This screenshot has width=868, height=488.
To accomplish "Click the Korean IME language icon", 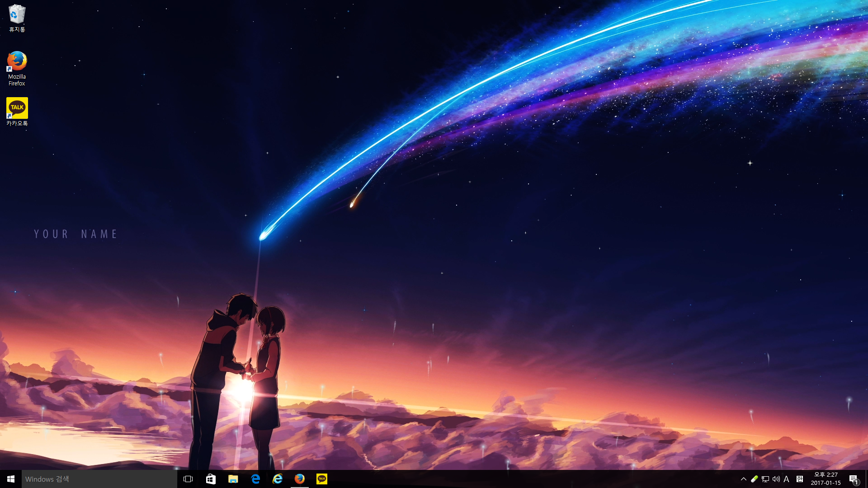I will coord(799,479).
